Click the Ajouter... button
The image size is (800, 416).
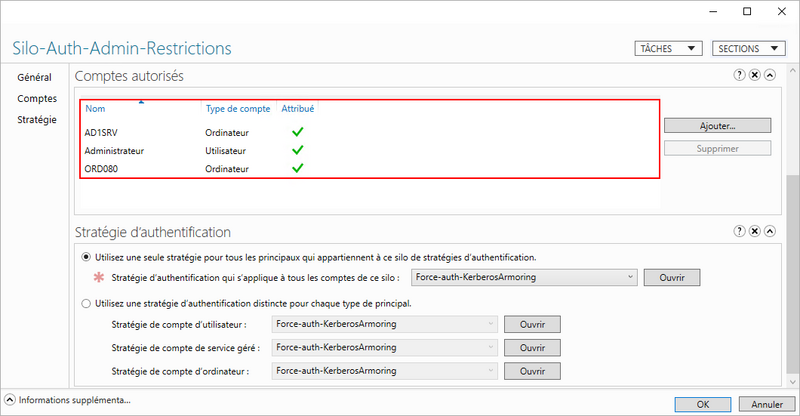click(717, 126)
